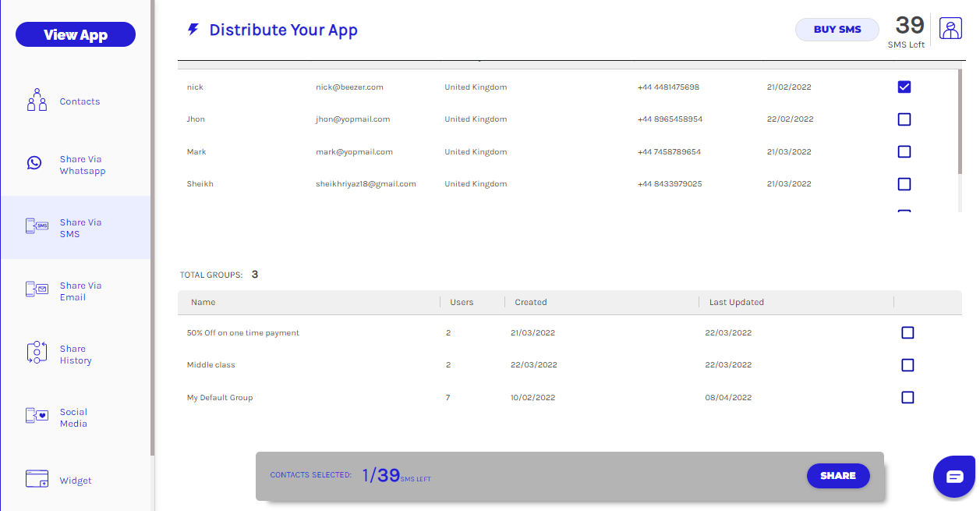This screenshot has width=980, height=511.
Task: Check the Middle class group checkbox
Action: (x=907, y=365)
